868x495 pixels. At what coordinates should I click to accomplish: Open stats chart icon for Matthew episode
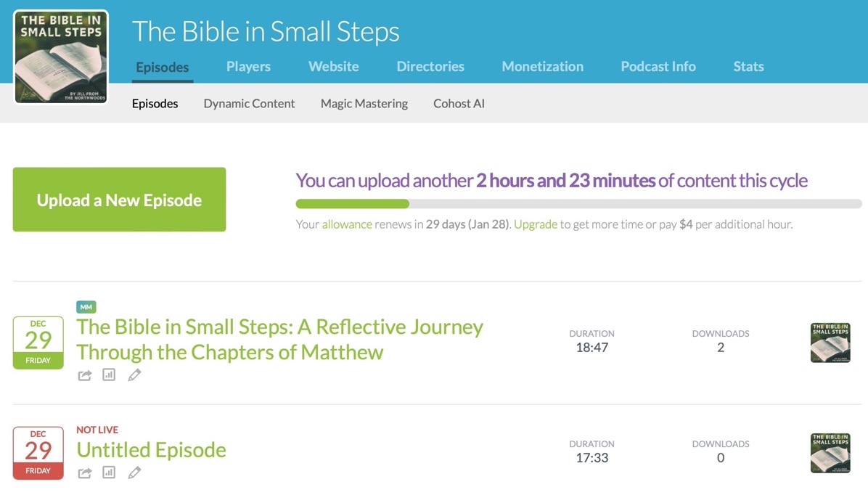click(109, 375)
